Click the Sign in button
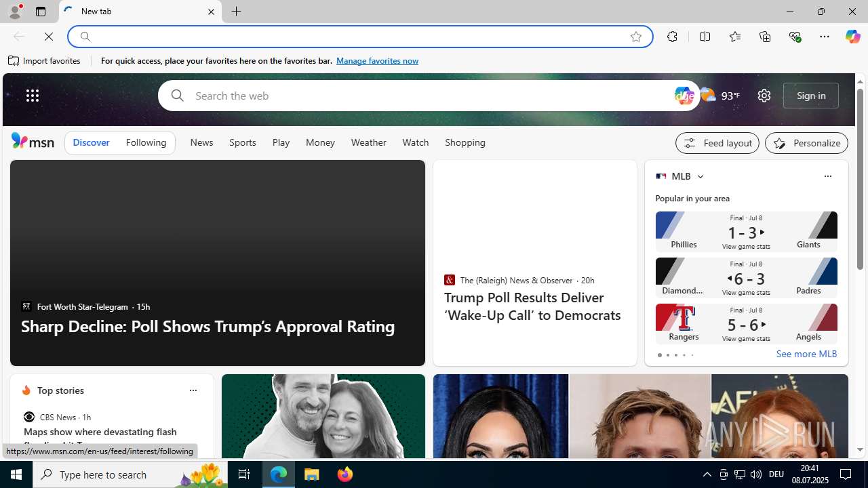The height and width of the screenshot is (488, 868). [x=811, y=96]
